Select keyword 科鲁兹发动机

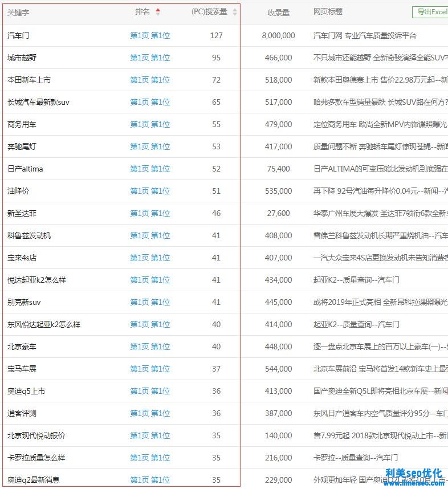point(29,235)
